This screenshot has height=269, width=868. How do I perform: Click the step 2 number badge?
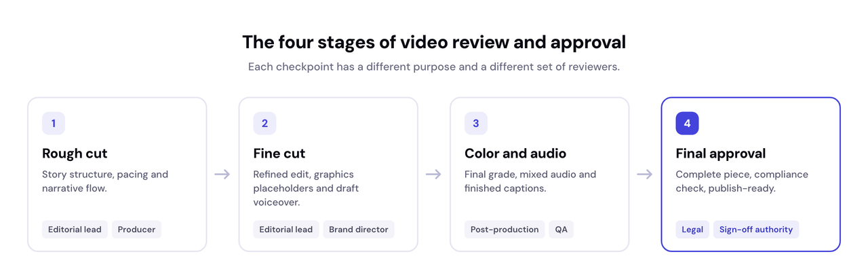click(264, 124)
